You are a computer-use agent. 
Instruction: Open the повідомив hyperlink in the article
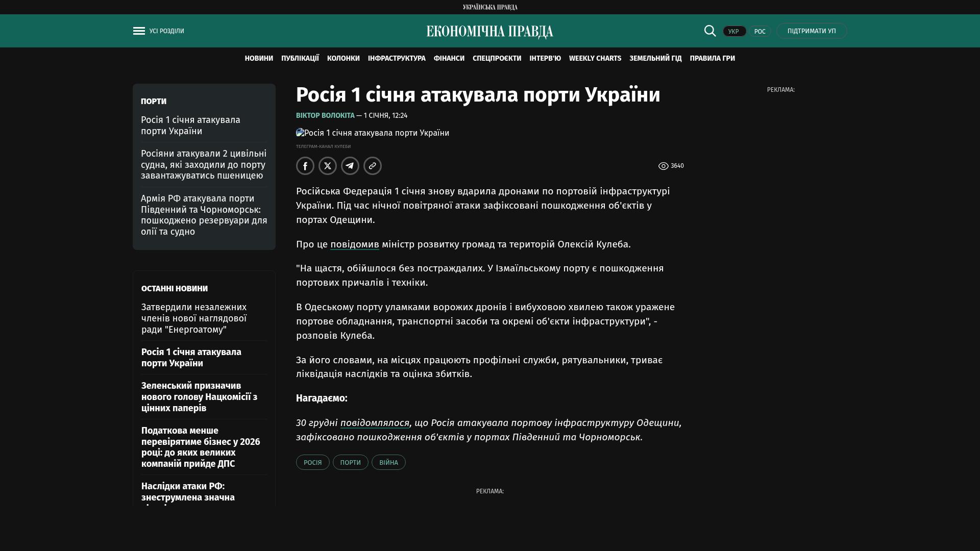click(x=354, y=244)
